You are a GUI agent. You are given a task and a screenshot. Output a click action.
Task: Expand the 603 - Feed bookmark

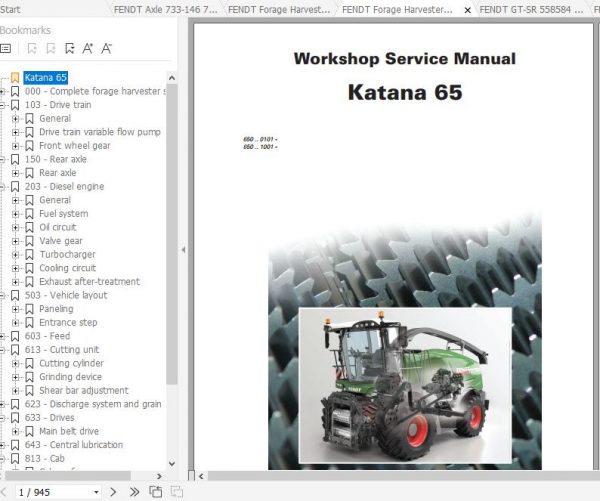click(x=2, y=336)
